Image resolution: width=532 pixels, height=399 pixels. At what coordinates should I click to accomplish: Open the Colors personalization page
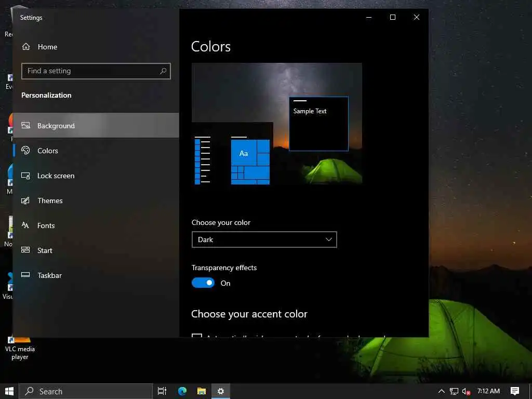[x=96, y=151]
